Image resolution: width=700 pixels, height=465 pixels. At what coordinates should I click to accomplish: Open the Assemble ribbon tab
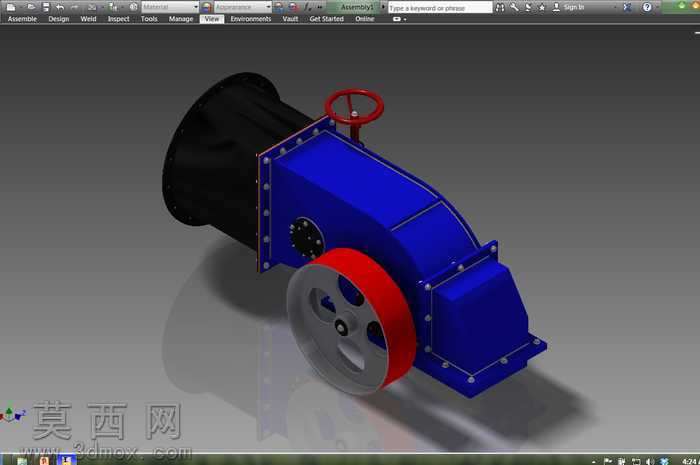pos(22,19)
